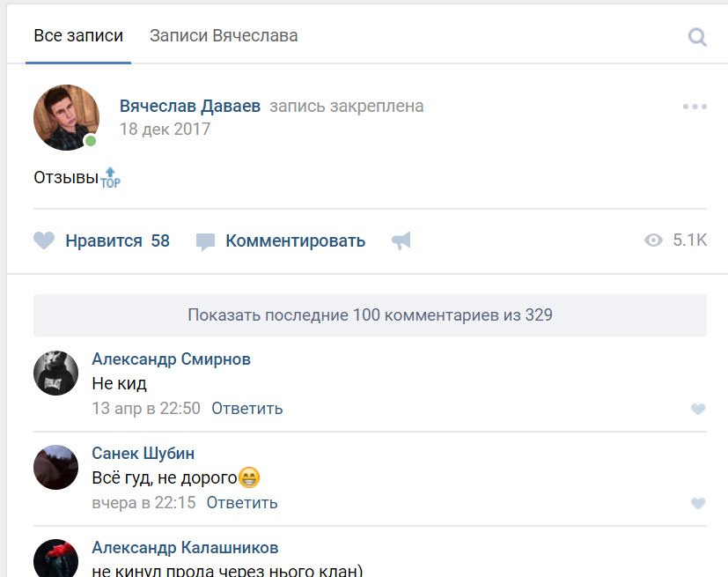Click Вячеслав Даваев's avatar photo

[66, 117]
